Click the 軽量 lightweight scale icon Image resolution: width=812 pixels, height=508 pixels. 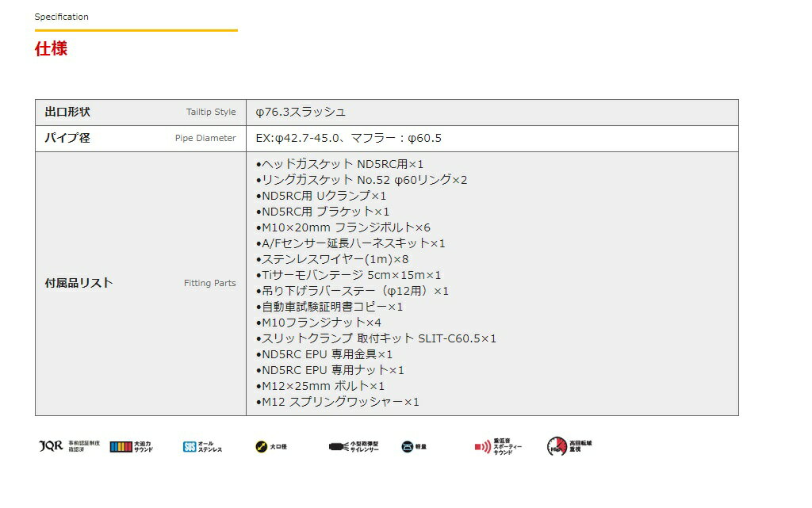[x=408, y=447]
